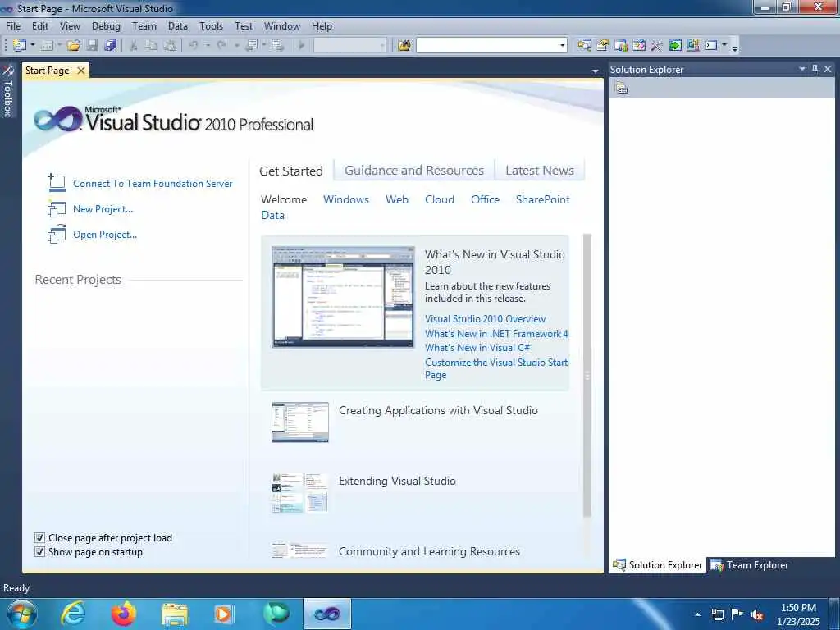840x630 pixels.
Task: Switch to Guidance and Resources tab
Action: pyautogui.click(x=413, y=171)
